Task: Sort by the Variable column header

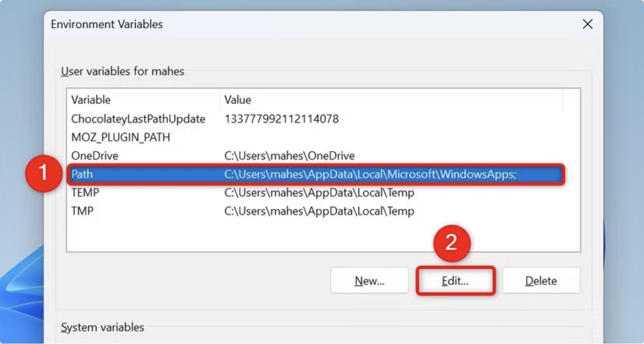Action: click(91, 100)
